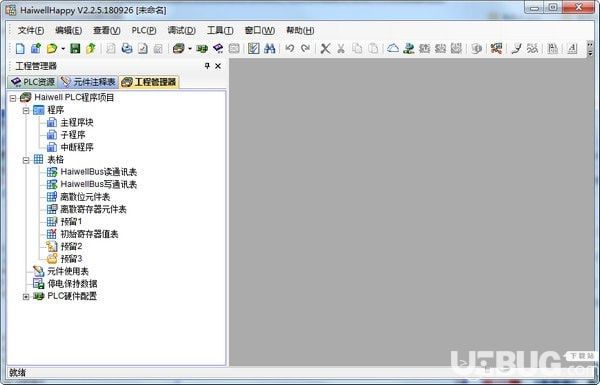Image resolution: width=600 pixels, height=385 pixels.
Task: Click the checklist compile icon
Action: [x=253, y=49]
